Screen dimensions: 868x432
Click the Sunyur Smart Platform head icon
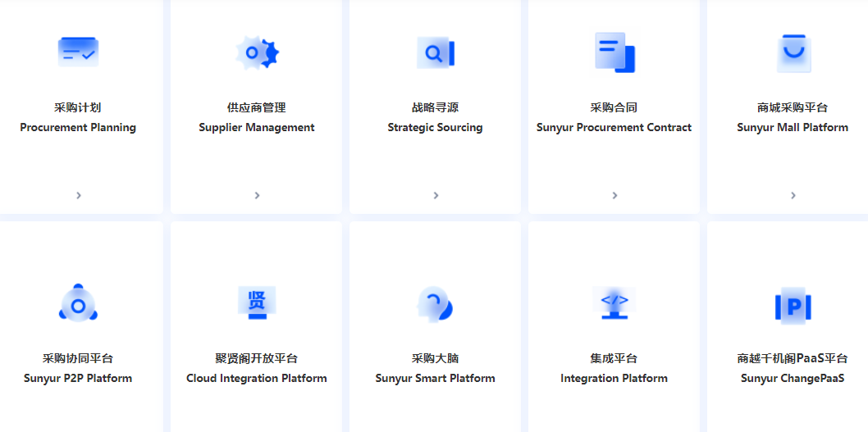[x=435, y=303]
